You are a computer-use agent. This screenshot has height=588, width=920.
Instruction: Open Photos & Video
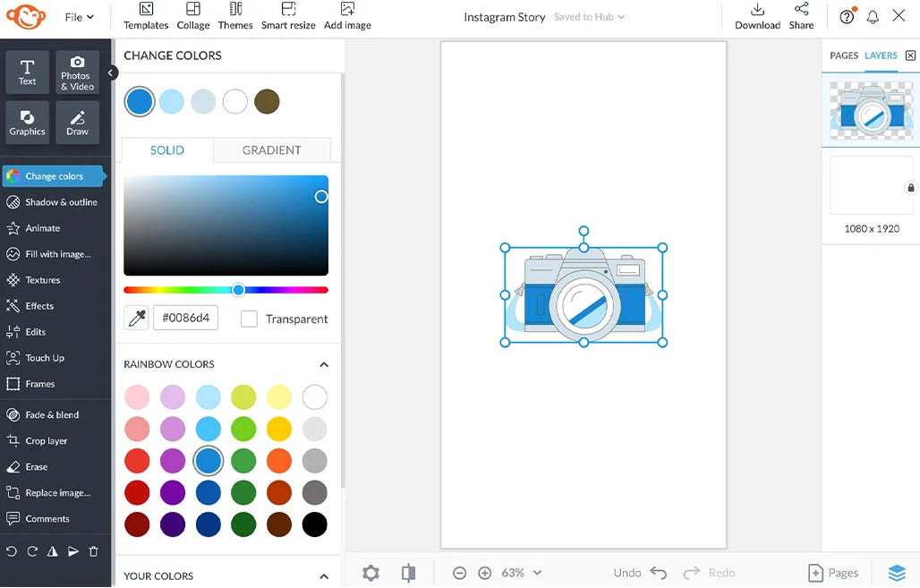click(78, 72)
